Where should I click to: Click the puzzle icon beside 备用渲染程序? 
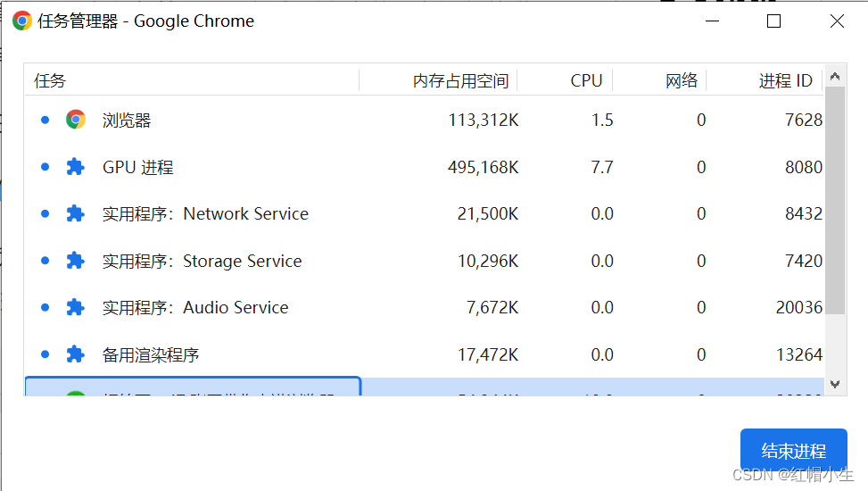point(75,354)
